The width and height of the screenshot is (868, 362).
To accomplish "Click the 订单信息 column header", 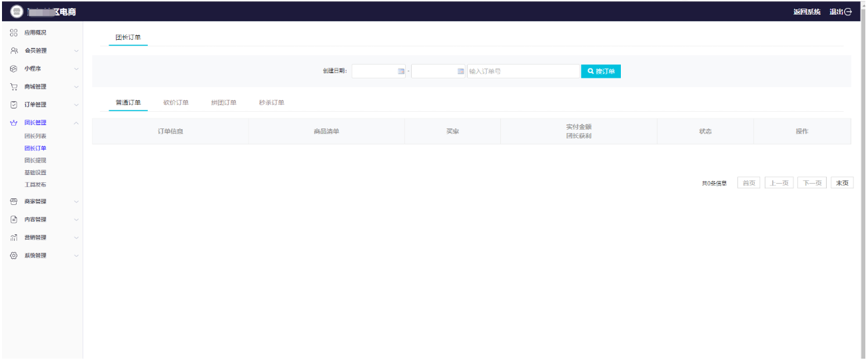I will 171,131.
